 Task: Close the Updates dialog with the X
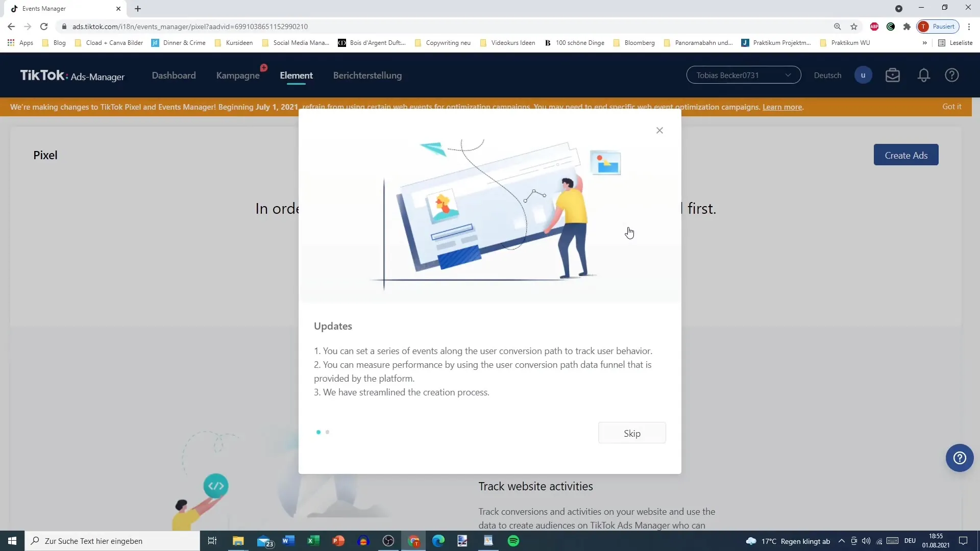point(659,131)
